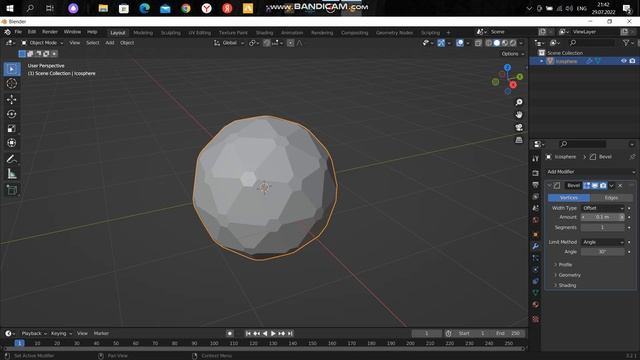The image size is (640, 360).
Task: Toggle Bevel modifier render display
Action: [x=603, y=185]
